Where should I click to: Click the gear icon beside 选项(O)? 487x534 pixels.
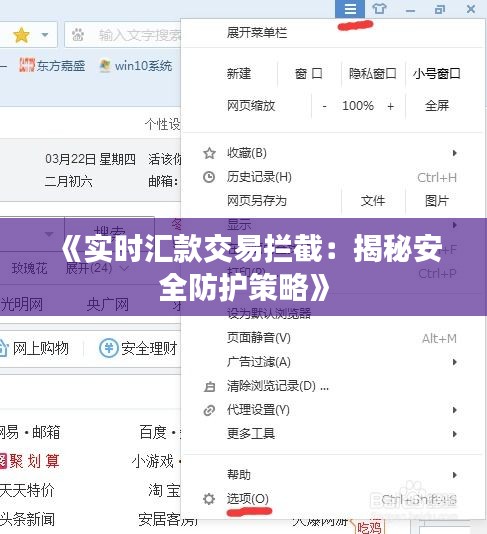pos(209,499)
